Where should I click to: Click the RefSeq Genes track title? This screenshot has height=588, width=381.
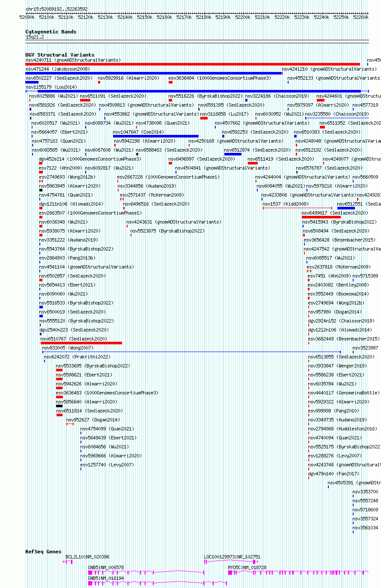point(43,552)
